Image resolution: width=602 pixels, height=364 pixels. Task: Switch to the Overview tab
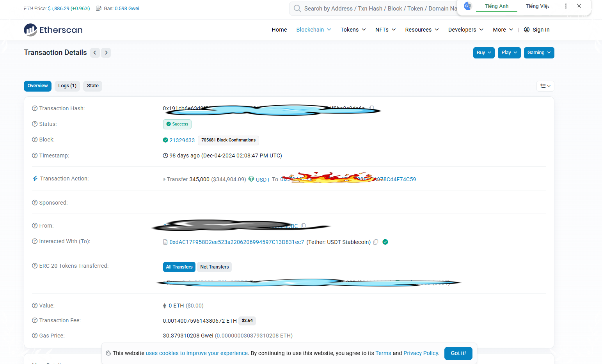click(x=37, y=86)
